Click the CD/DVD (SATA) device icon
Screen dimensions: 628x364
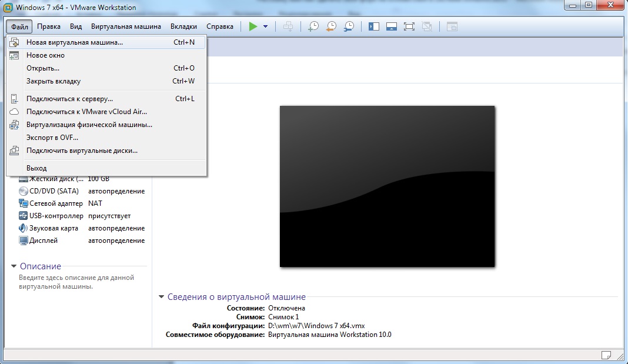(24, 191)
